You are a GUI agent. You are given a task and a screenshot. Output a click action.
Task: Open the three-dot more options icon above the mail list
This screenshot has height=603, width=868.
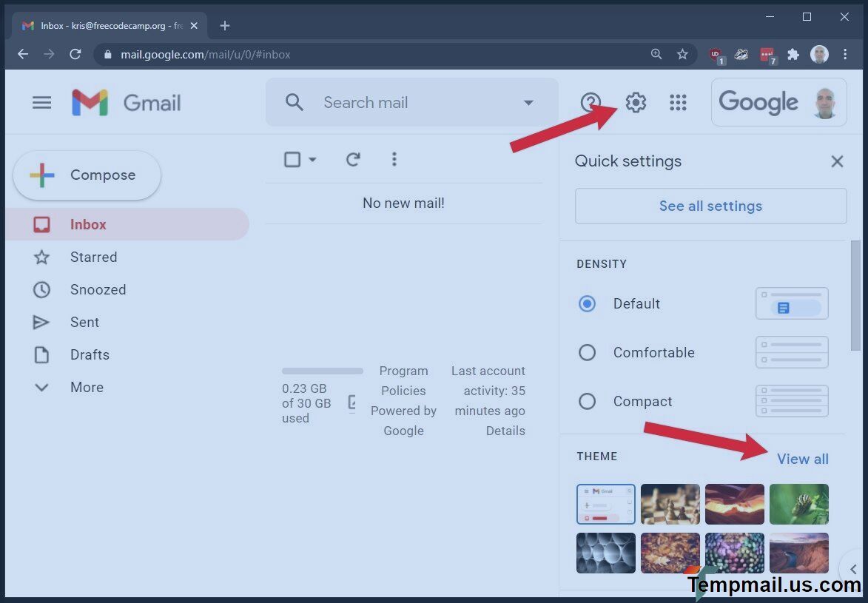tap(394, 159)
